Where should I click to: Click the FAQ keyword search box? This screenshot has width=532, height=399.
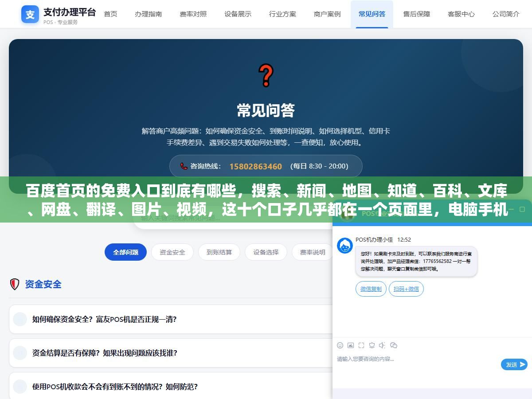click(x=233, y=219)
